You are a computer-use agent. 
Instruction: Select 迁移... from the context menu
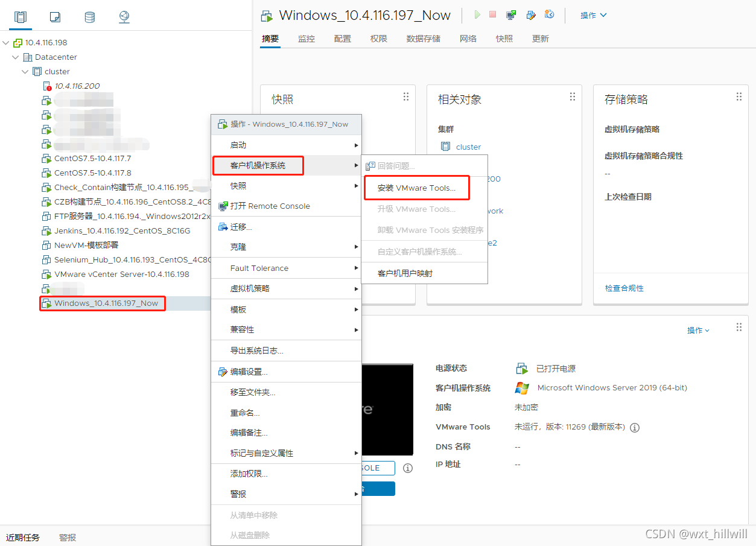click(286, 227)
